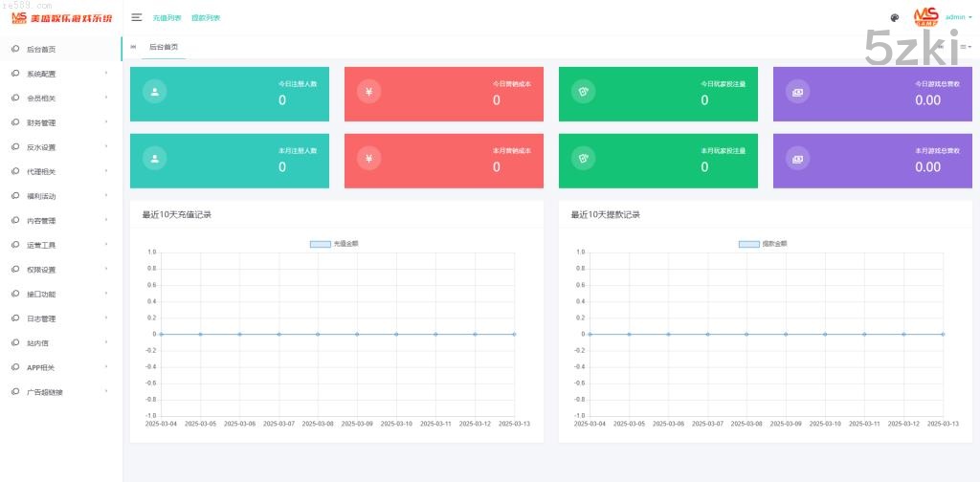
Task: Open the 充值列表 link
Action: tap(167, 18)
